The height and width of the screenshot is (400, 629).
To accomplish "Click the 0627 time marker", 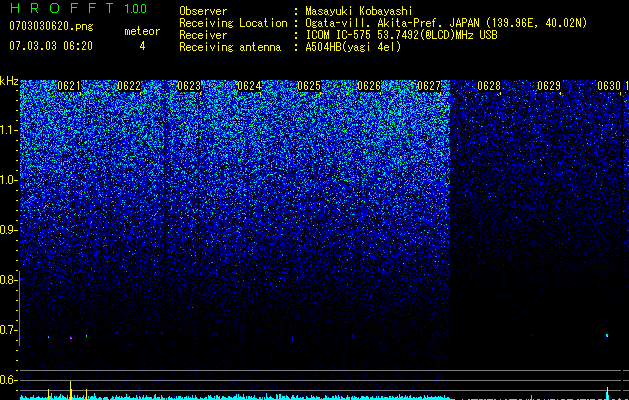I will coord(429,86).
